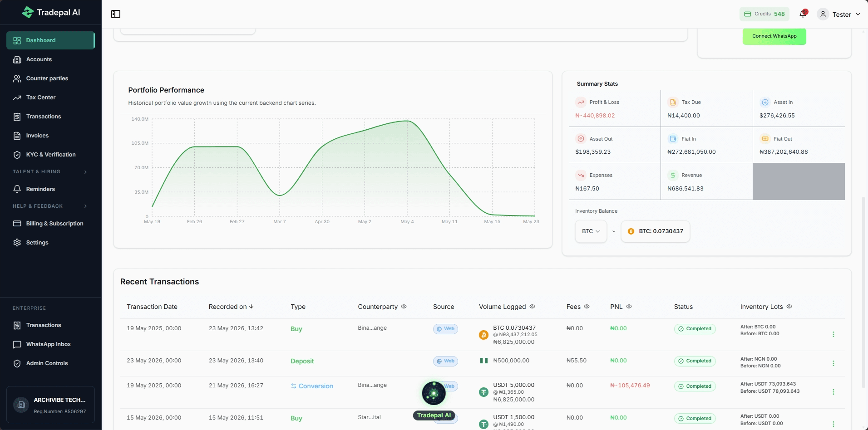Image resolution: width=868 pixels, height=430 pixels.
Task: Open row actions for ₦500,000.00 deposit
Action: pos(833,363)
